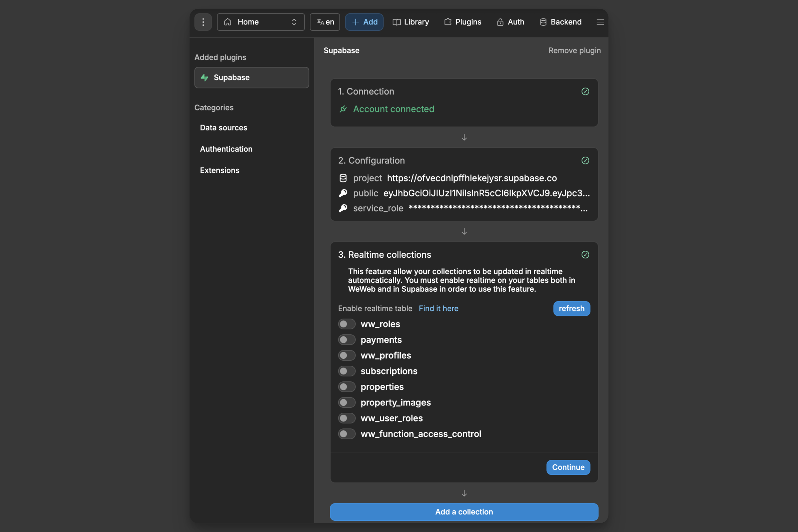Click the Account connected text
The image size is (798, 532).
pos(394,109)
